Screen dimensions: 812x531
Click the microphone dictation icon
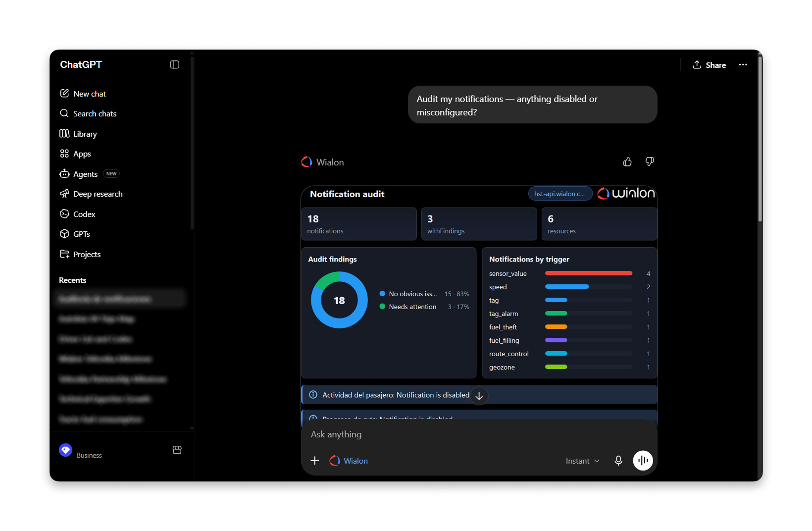[618, 461]
